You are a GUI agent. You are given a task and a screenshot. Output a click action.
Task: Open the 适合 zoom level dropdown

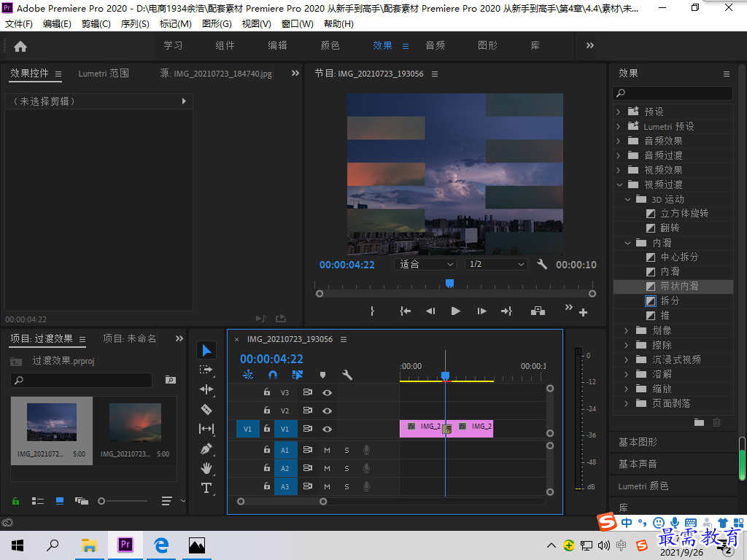point(425,264)
